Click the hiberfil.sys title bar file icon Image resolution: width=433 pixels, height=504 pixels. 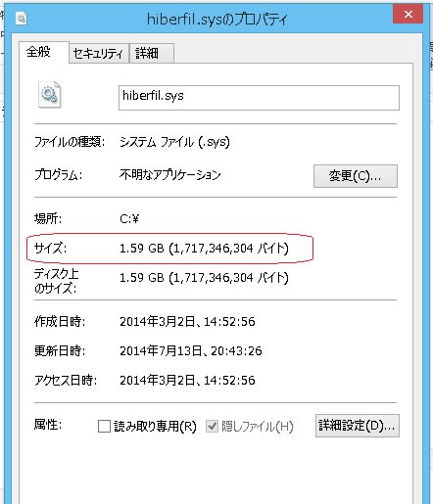(x=22, y=18)
